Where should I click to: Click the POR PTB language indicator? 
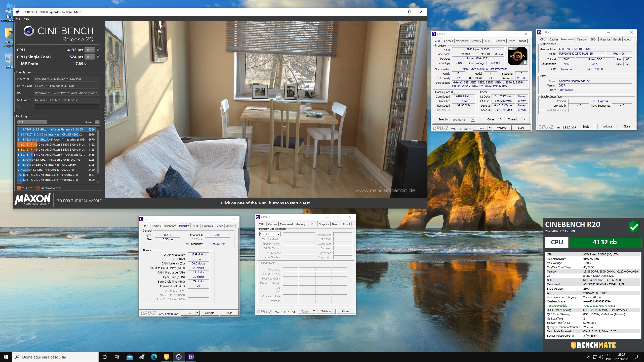click(608, 357)
